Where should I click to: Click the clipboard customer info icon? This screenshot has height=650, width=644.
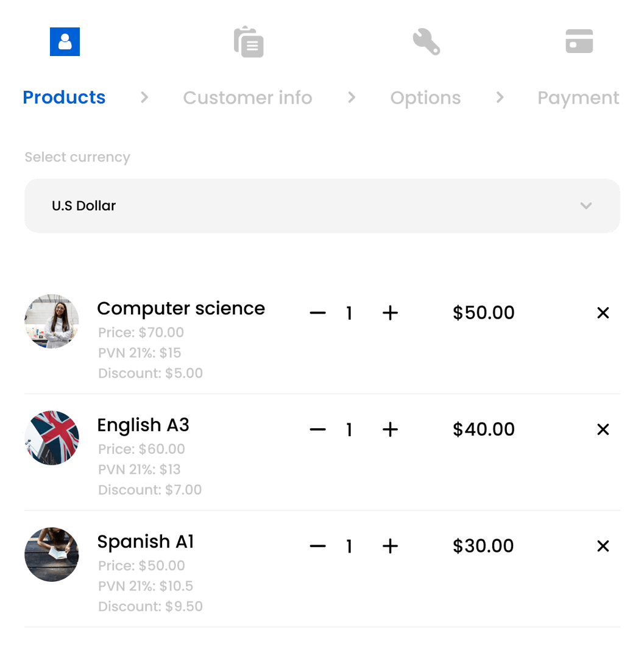(249, 42)
